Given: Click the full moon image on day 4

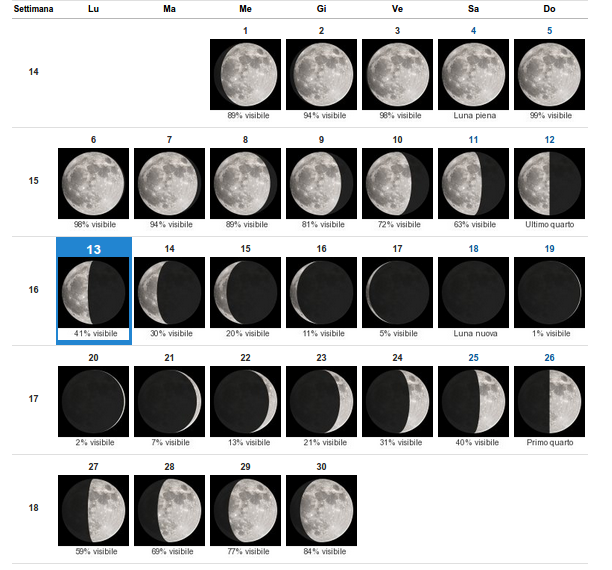Looking at the screenshot, I should point(473,75).
